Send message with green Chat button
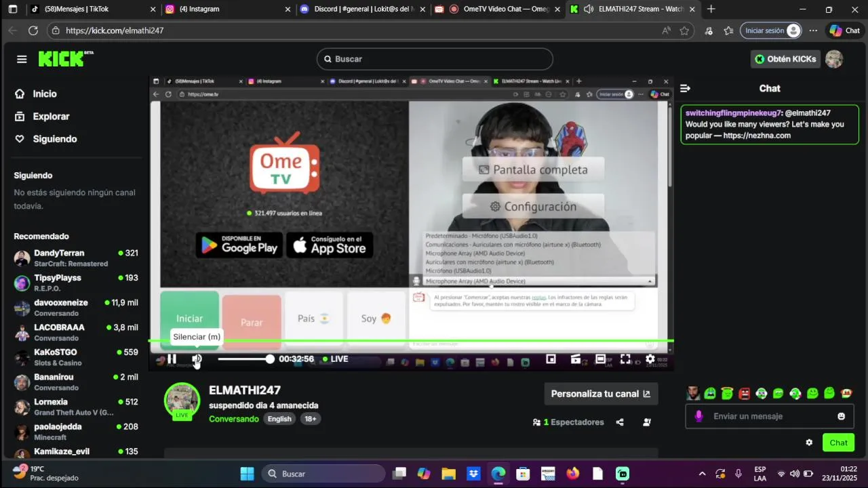868x488 pixels. [839, 443]
